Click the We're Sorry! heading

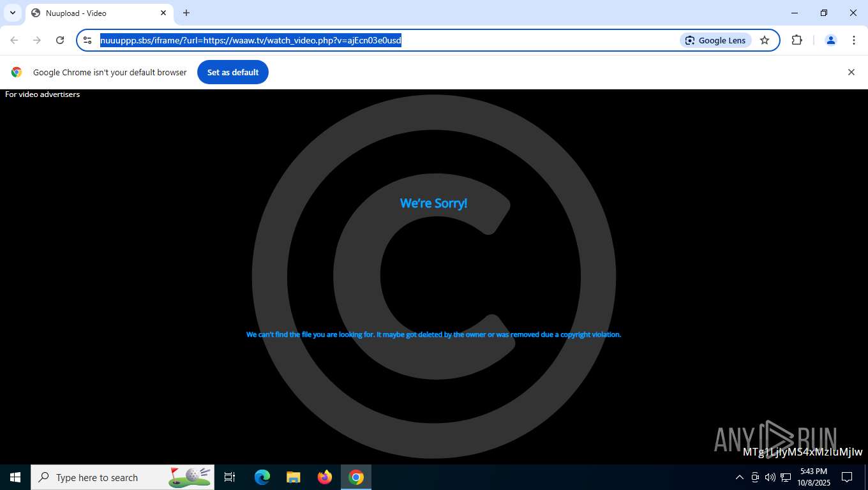(x=433, y=203)
